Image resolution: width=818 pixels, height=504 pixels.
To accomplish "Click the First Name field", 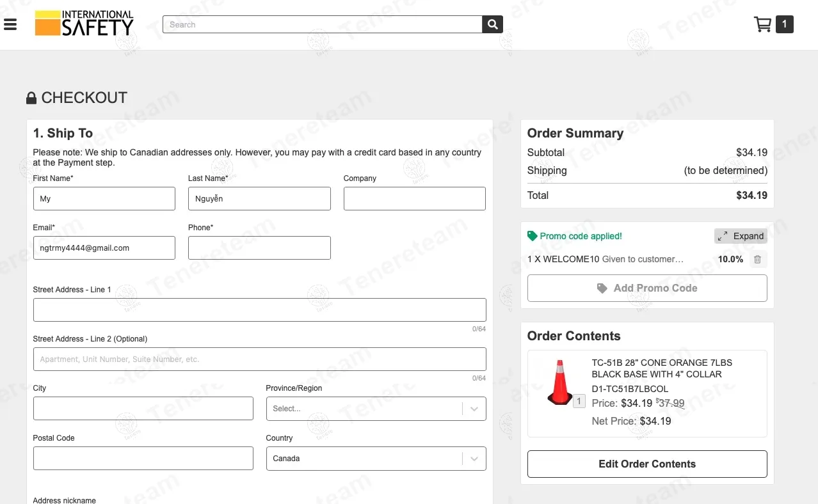I will point(104,199).
